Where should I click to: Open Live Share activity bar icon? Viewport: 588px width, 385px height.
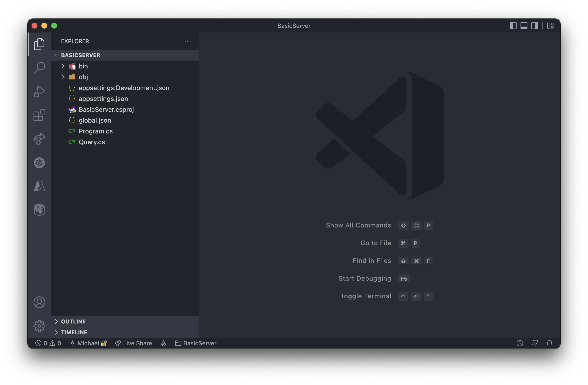click(x=39, y=139)
